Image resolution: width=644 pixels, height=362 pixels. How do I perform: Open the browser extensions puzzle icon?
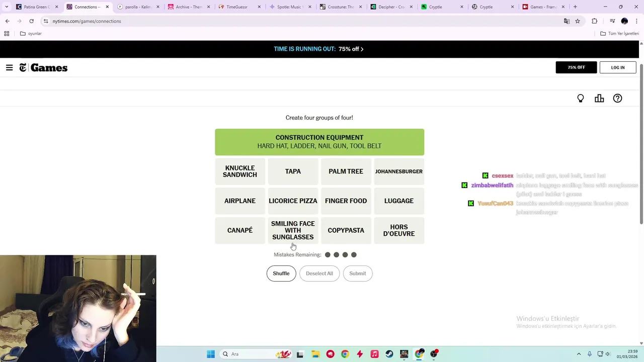595,21
